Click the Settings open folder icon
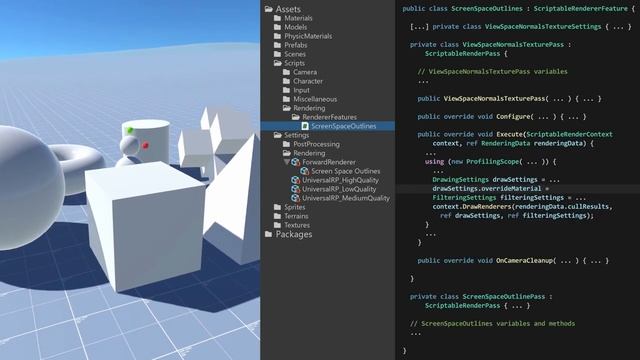 point(278,135)
